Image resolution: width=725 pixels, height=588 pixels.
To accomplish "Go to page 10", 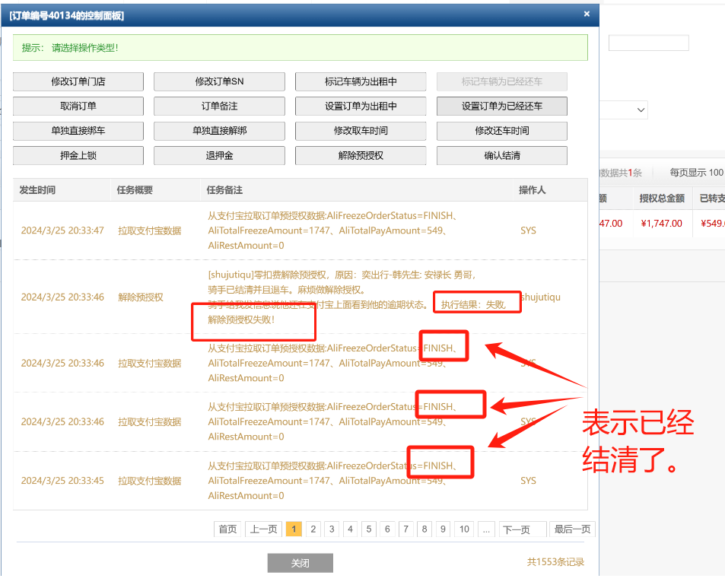I will tap(464, 529).
